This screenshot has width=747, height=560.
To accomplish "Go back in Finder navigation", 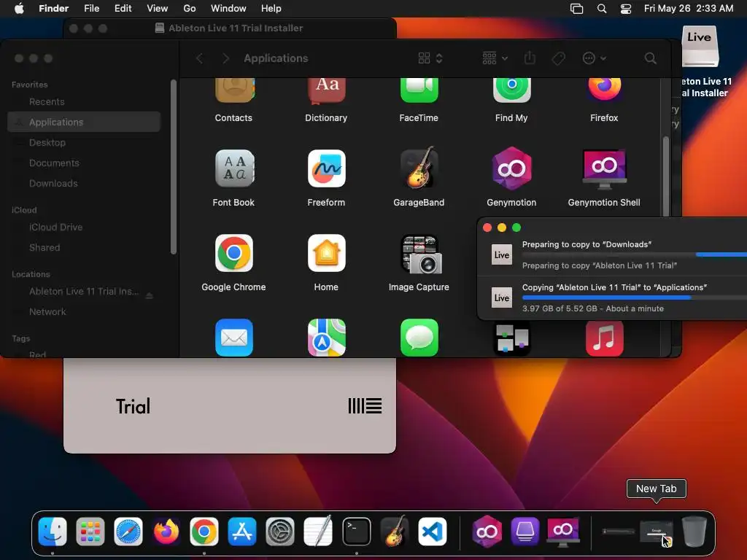I will point(200,58).
